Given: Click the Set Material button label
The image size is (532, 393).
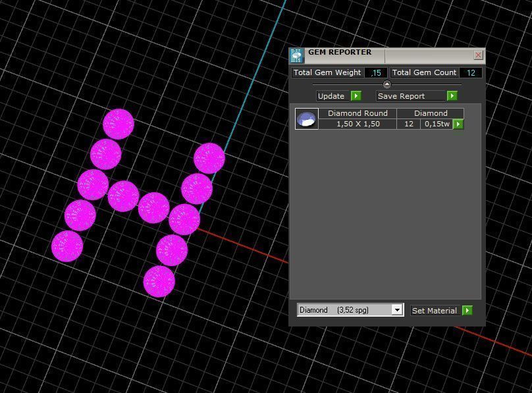Looking at the screenshot, I should click(435, 310).
